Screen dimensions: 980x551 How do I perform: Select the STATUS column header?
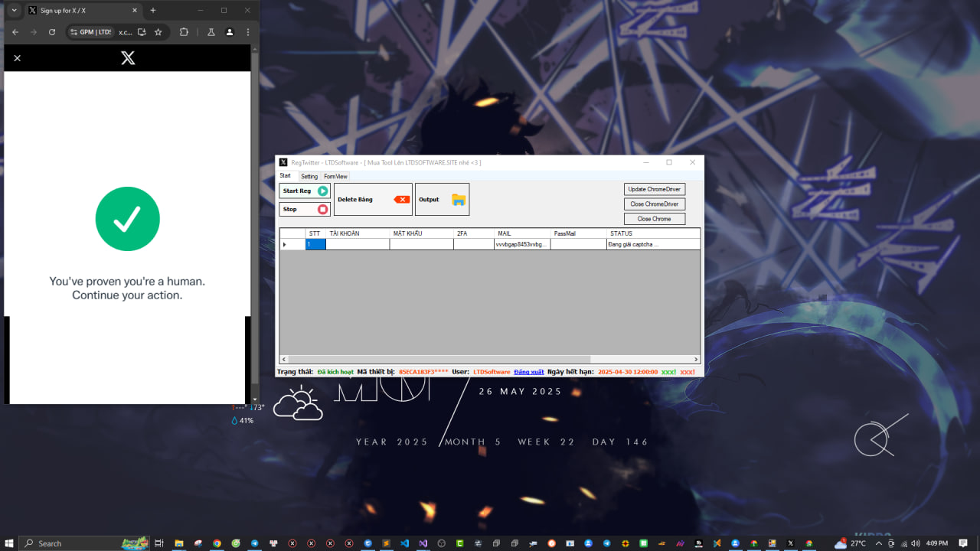pos(653,233)
